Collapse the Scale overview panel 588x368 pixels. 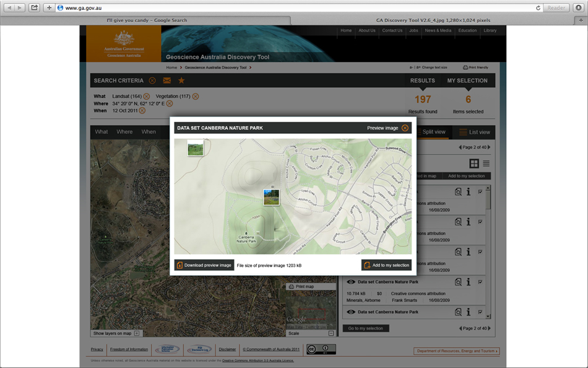(x=331, y=333)
